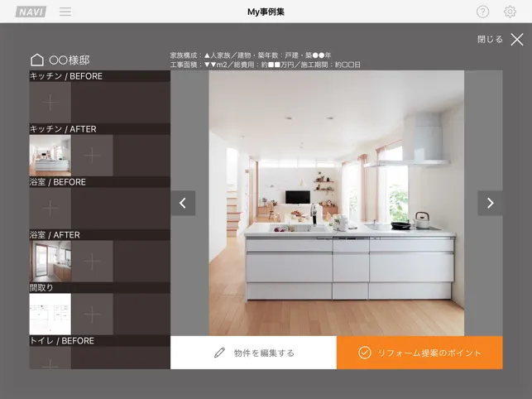Add another photo under 浴室 / AFTER
Image resolution: width=532 pixels, height=399 pixels.
(x=93, y=261)
